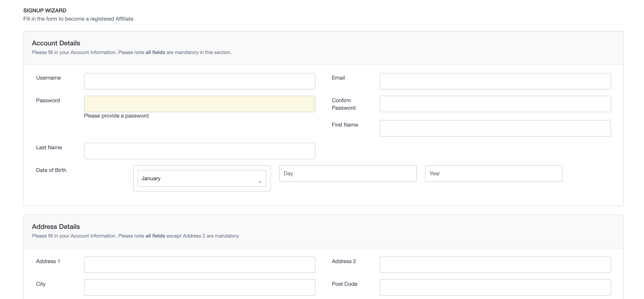Click the 'Please provide a password' error message

click(116, 115)
